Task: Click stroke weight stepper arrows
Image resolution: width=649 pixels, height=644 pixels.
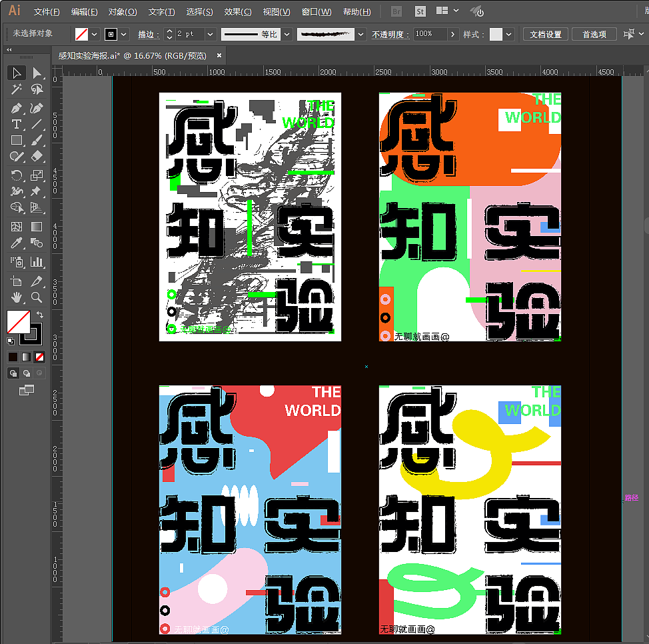Action: [x=169, y=35]
